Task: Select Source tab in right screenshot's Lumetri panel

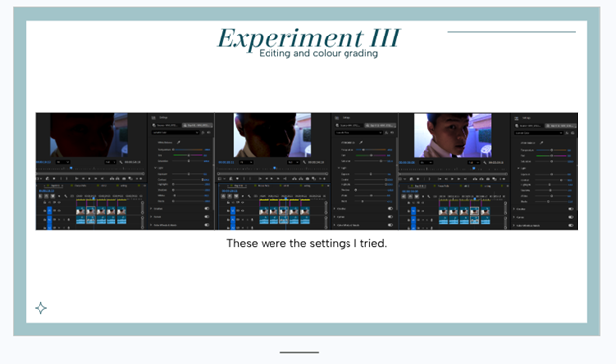Action: (530, 126)
